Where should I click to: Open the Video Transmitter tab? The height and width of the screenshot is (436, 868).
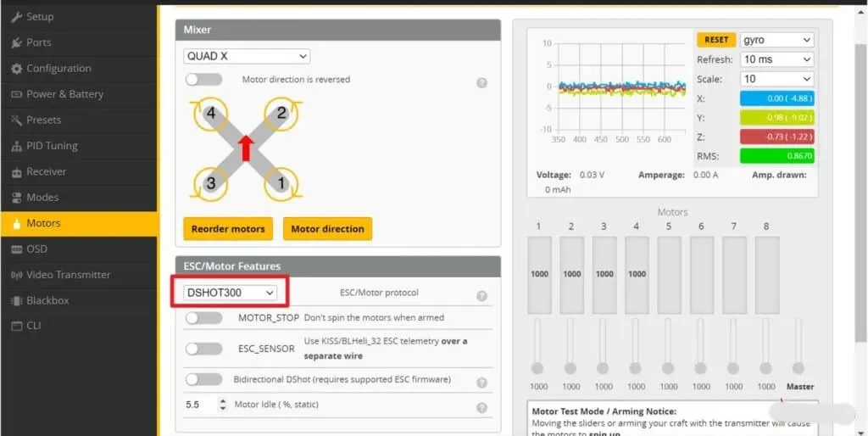(79, 275)
